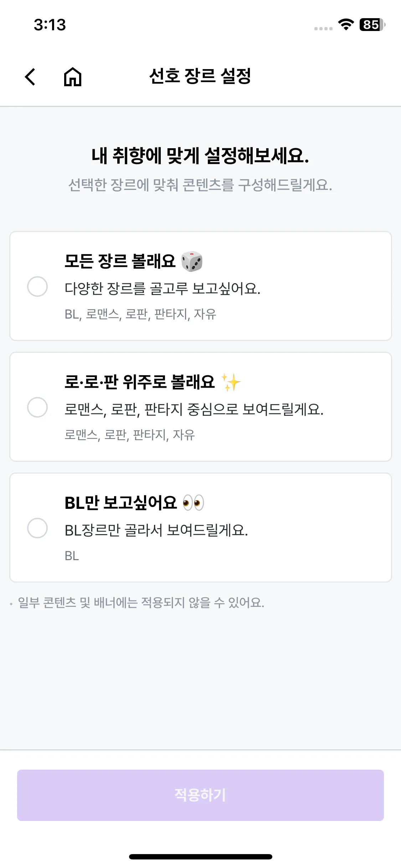401x868 pixels.
Task: Tap the Wi-Fi status icon
Action: click(x=346, y=25)
